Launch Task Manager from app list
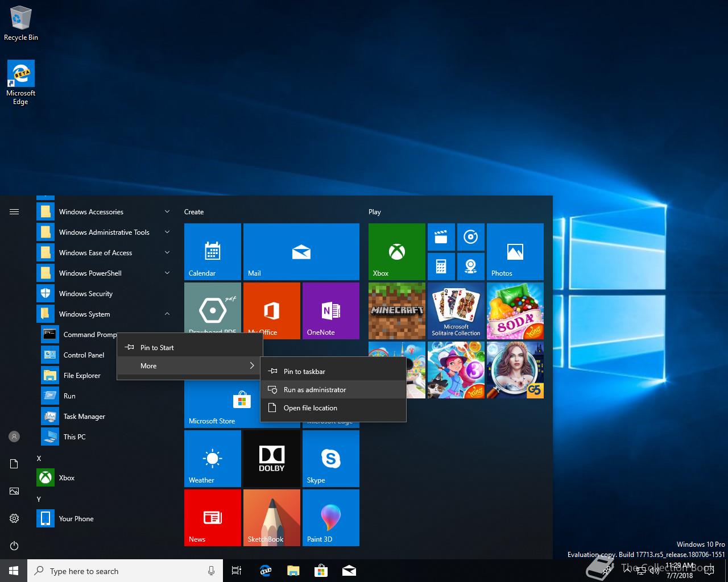The width and height of the screenshot is (728, 582). (x=106, y=416)
